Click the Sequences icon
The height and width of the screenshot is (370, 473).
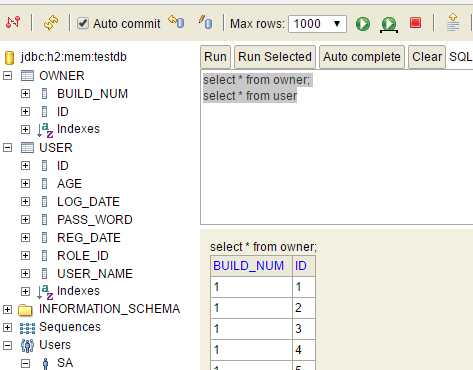click(x=27, y=328)
